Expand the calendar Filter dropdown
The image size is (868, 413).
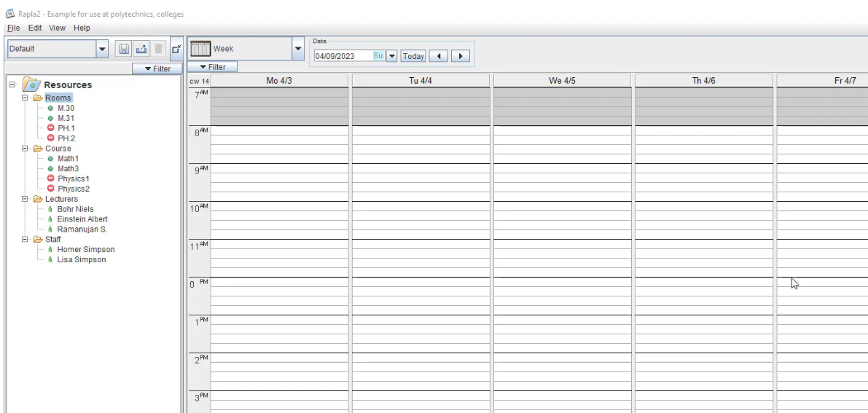213,67
